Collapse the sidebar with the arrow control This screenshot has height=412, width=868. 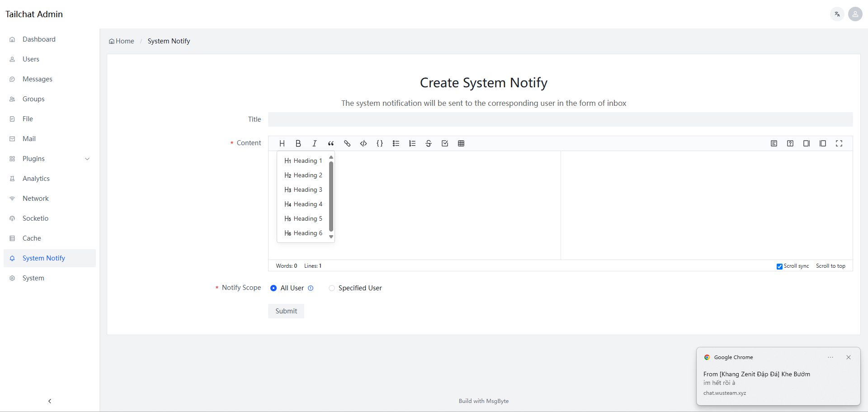(x=49, y=401)
